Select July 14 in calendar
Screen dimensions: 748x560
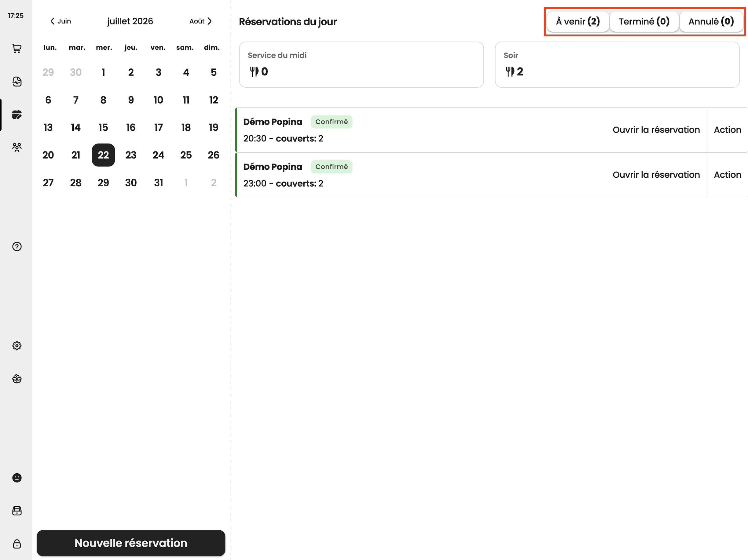(x=76, y=127)
